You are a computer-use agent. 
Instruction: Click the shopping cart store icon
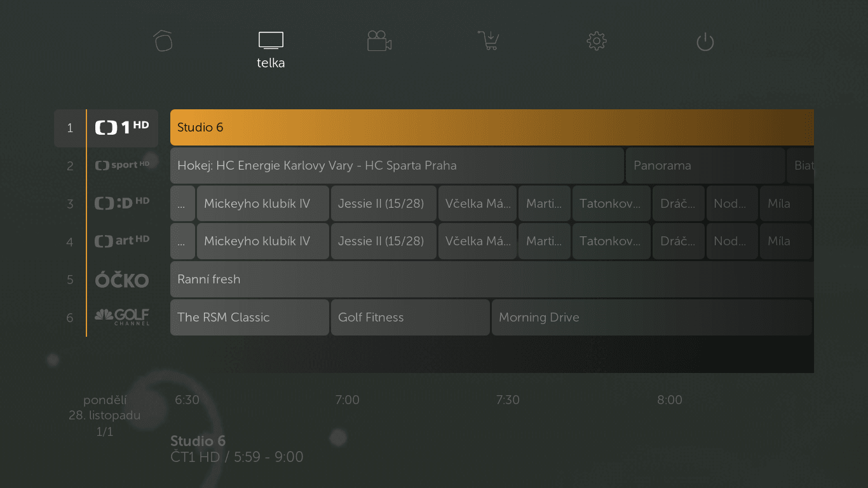point(488,41)
